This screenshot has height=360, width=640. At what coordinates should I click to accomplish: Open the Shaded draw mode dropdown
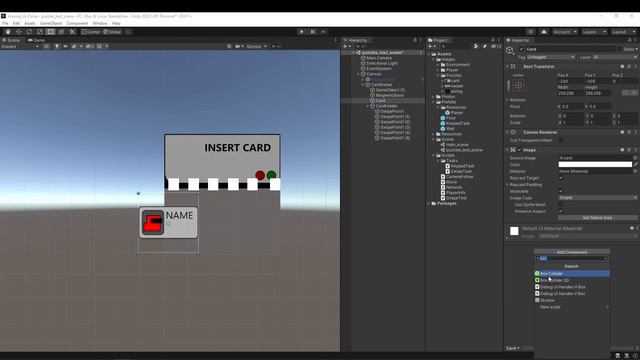pyautogui.click(x=20, y=47)
